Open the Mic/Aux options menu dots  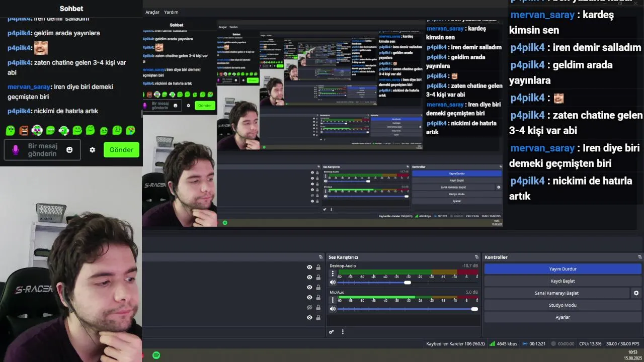[x=333, y=300]
